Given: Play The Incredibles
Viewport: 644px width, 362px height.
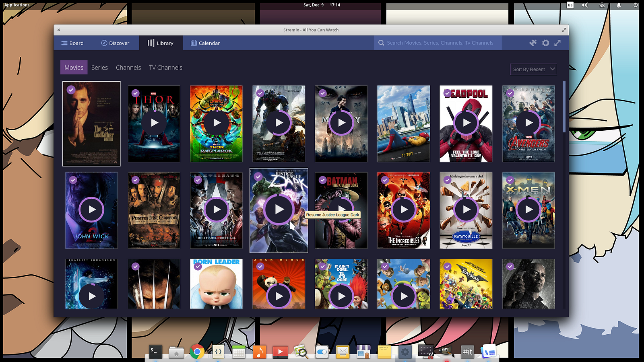Looking at the screenshot, I should pyautogui.click(x=404, y=210).
